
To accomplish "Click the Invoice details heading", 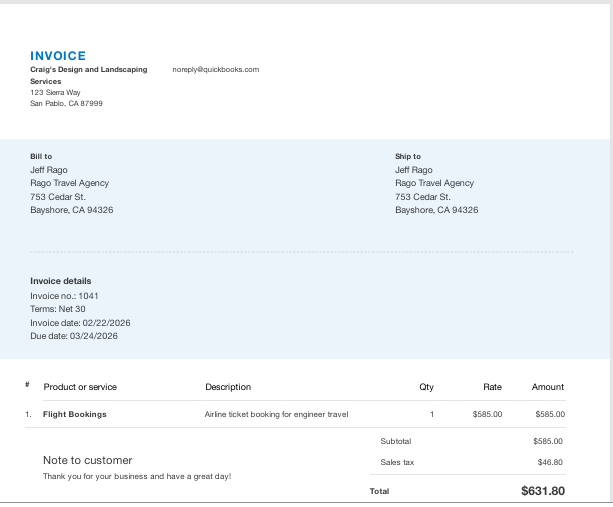I will [61, 281].
